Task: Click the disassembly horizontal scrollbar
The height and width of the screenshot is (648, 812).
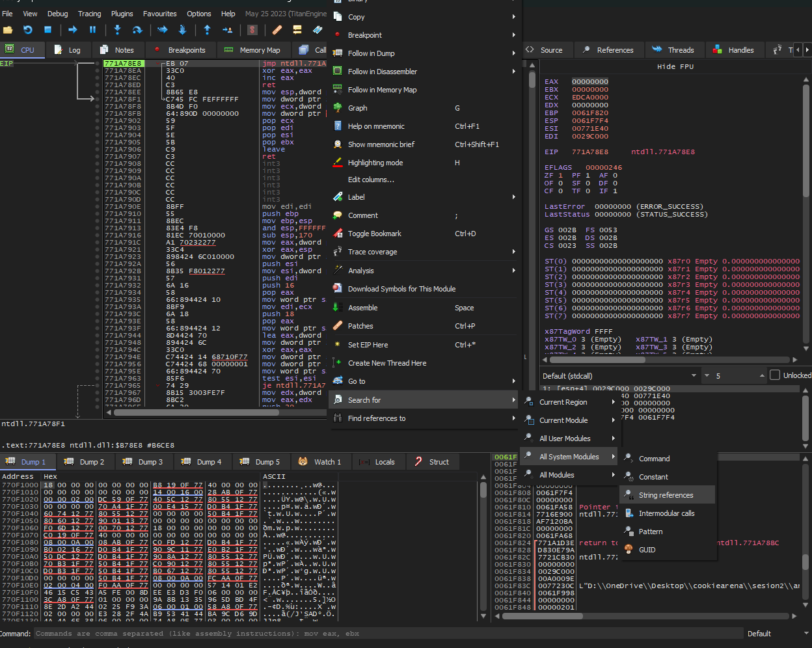Action: [195, 412]
